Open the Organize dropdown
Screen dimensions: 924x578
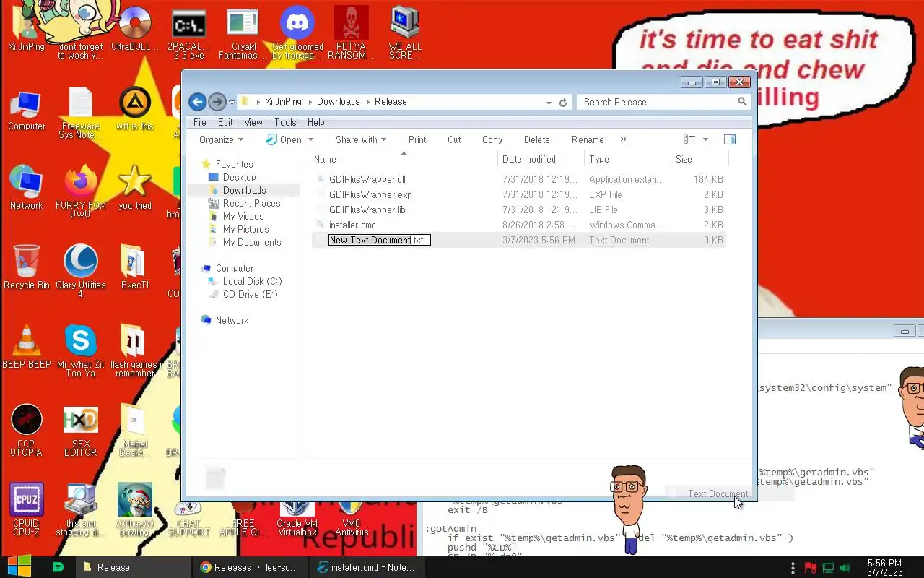coord(221,139)
